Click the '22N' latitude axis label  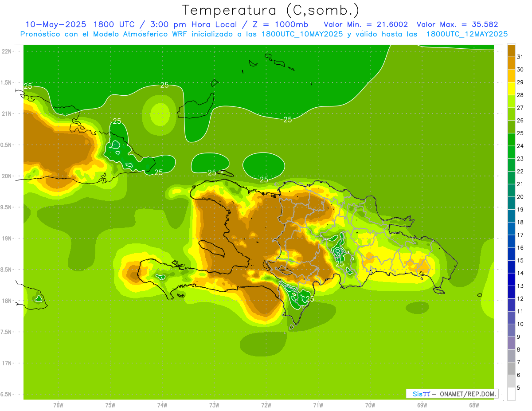(x=7, y=51)
